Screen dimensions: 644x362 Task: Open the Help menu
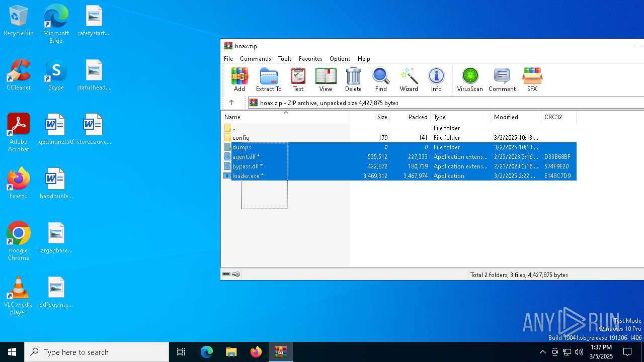[x=364, y=59]
